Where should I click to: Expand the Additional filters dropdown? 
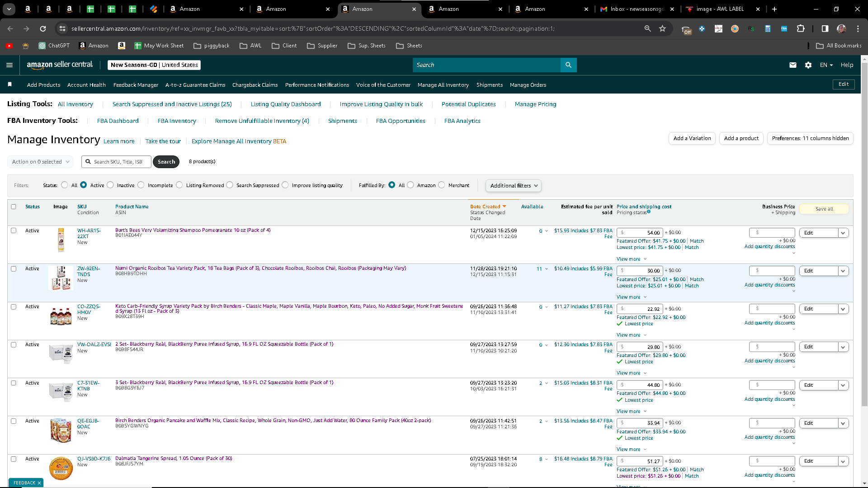pos(513,186)
